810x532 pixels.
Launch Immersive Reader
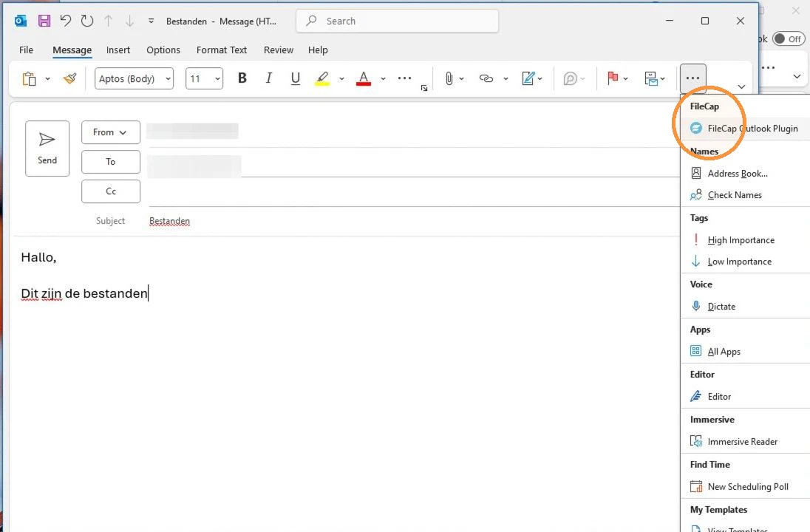pyautogui.click(x=746, y=442)
